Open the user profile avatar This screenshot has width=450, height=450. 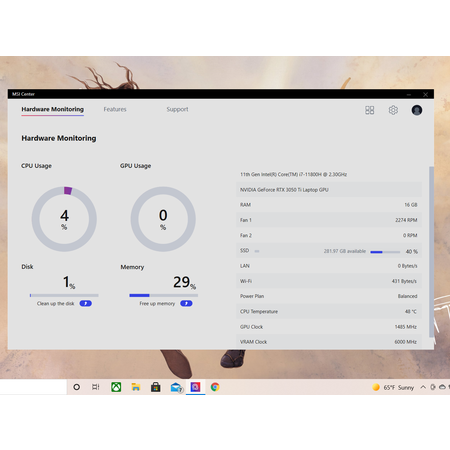417,110
